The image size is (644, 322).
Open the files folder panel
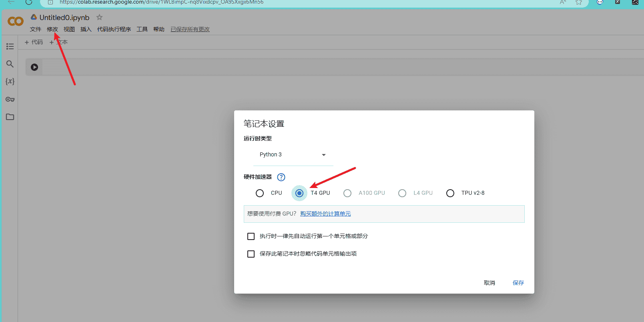[x=10, y=117]
